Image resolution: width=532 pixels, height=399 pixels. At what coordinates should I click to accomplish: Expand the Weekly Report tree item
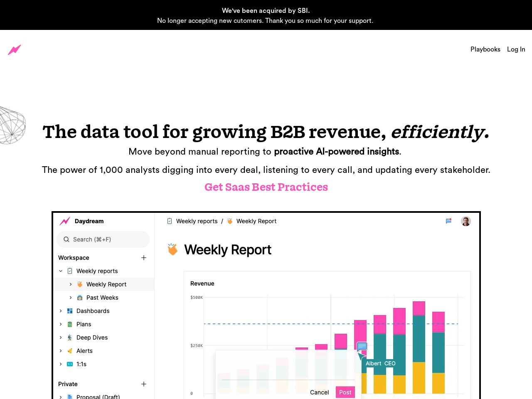71,284
